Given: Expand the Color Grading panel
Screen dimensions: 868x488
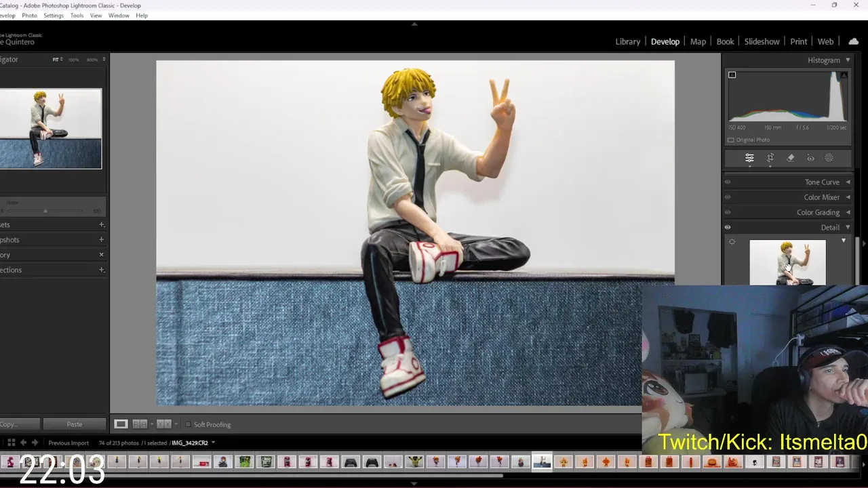Looking at the screenshot, I should coord(848,212).
